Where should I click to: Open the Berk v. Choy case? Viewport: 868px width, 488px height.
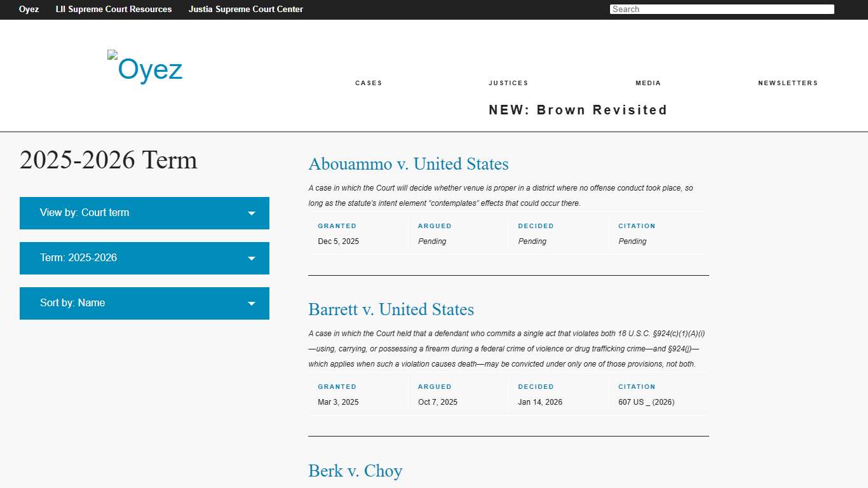pos(355,471)
